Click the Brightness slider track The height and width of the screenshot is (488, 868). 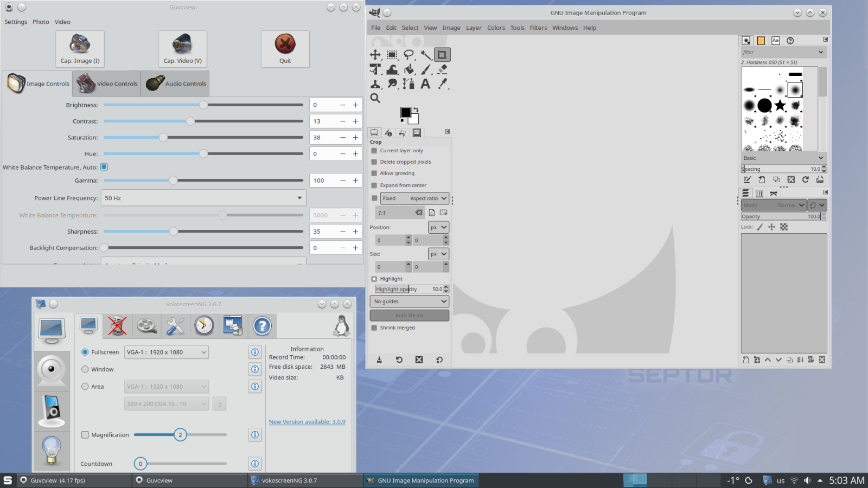[203, 105]
